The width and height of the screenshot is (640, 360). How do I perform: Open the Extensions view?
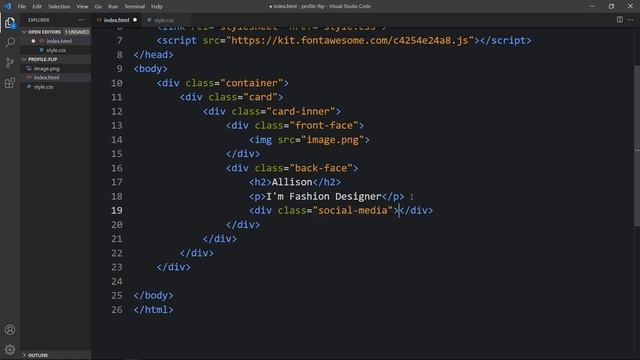click(x=10, y=83)
